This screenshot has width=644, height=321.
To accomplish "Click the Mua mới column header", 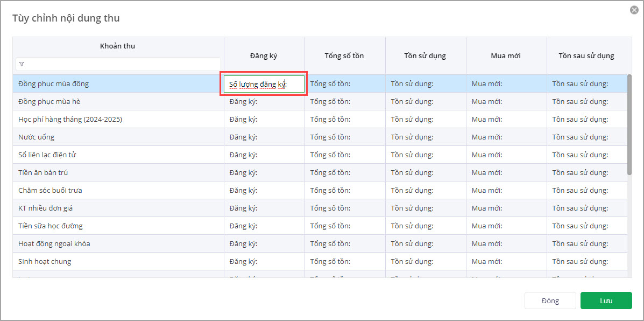I will (x=506, y=55).
